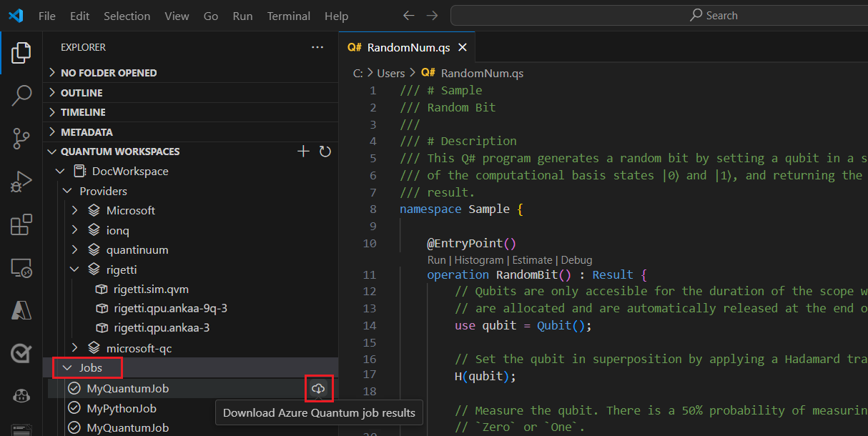
Task: Click the quantinuum provider stack icon
Action: 94,250
